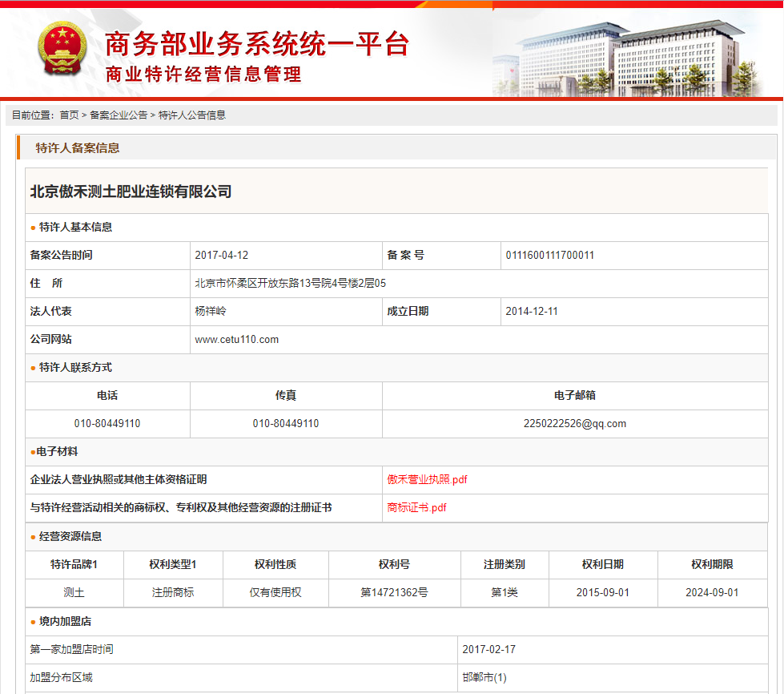The image size is (784, 694).
Task: Click the 权利日期 column header
Action: point(603,564)
